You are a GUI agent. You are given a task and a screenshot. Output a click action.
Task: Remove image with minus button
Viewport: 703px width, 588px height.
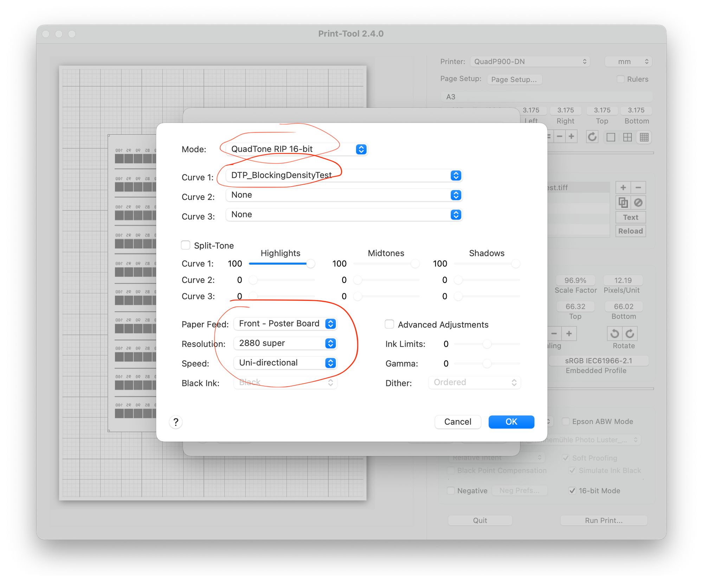coord(638,188)
